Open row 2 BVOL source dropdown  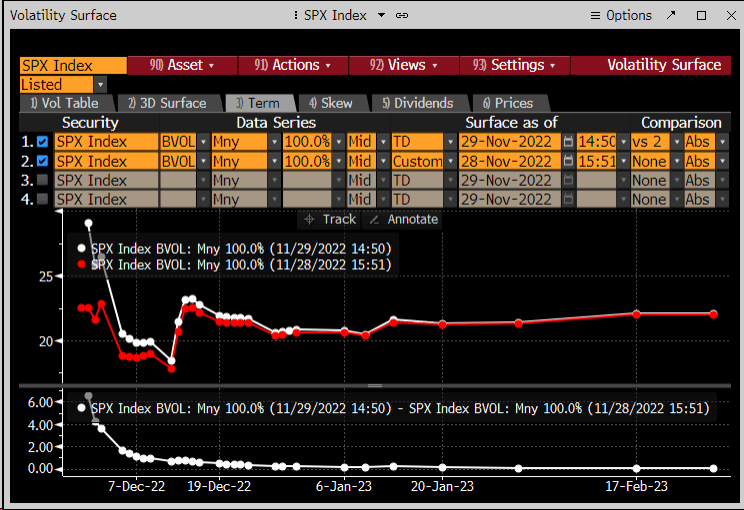[x=204, y=161]
